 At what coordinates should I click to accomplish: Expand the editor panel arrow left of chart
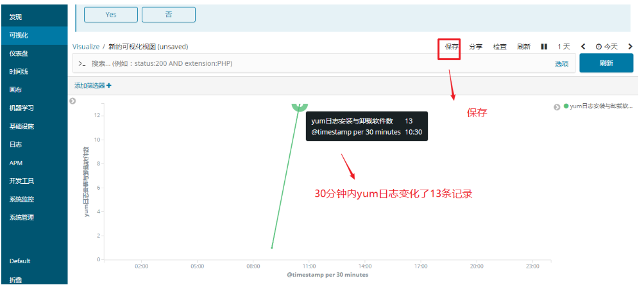(72, 101)
